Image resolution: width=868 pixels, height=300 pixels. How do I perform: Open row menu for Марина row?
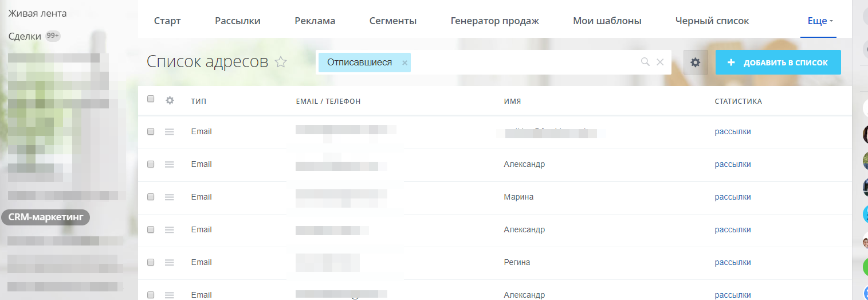coord(169,197)
